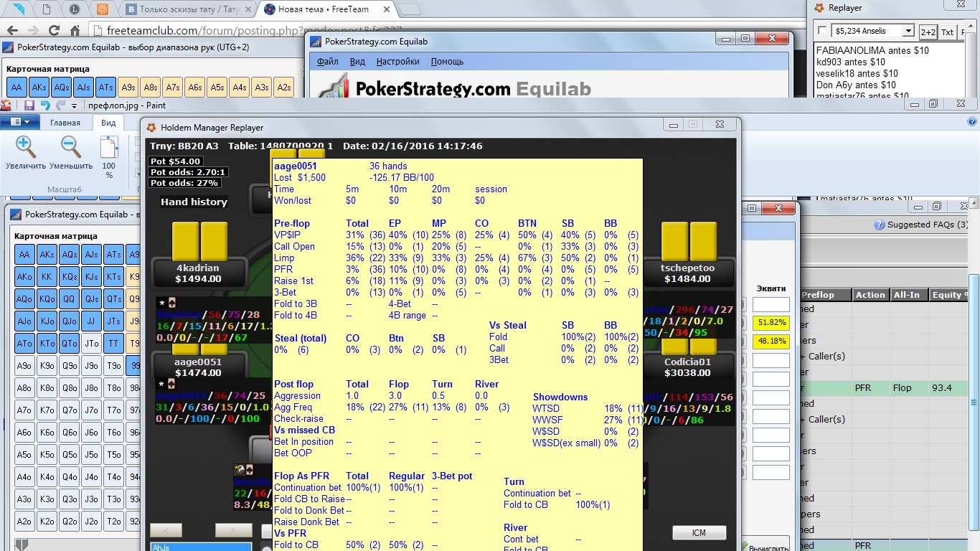
Task: Toggle KK in lower Equilab card matrix
Action: click(47, 276)
